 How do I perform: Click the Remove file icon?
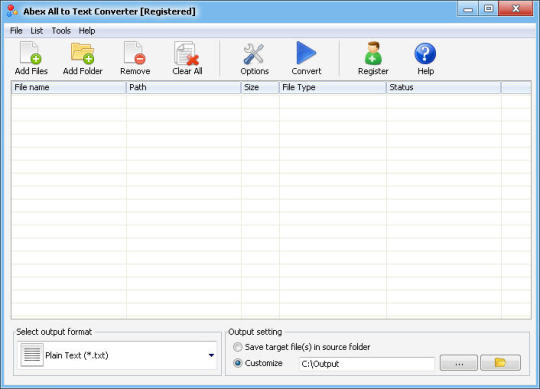coord(135,53)
